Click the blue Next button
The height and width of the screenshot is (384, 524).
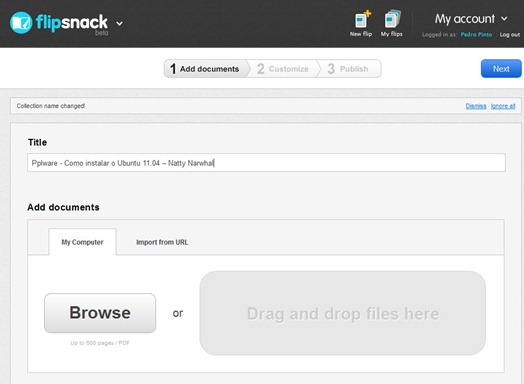[501, 69]
